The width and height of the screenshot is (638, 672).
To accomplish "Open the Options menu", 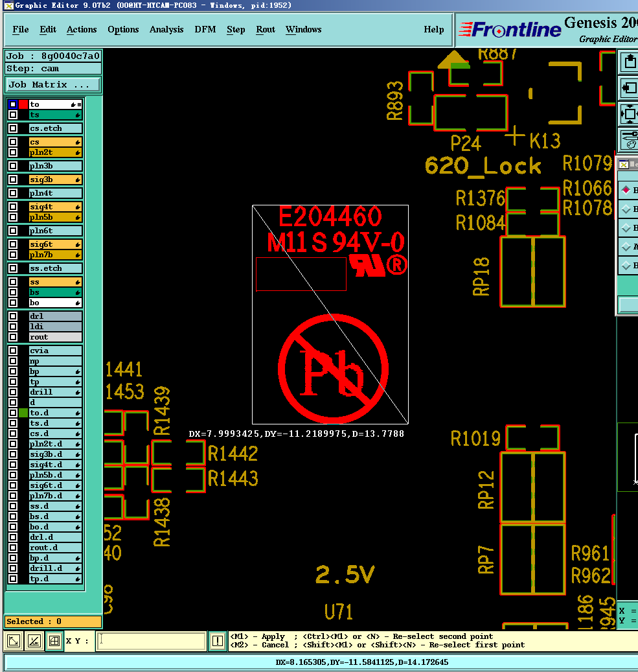I will coord(124,30).
